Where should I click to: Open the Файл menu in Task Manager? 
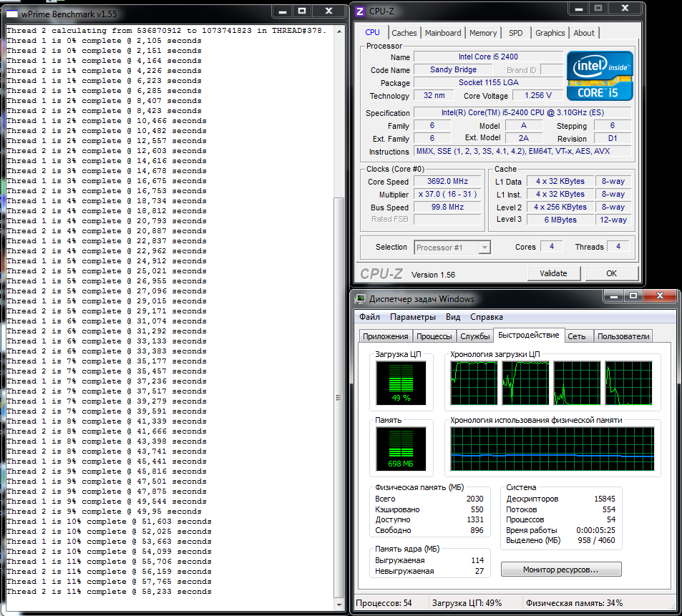(x=369, y=317)
